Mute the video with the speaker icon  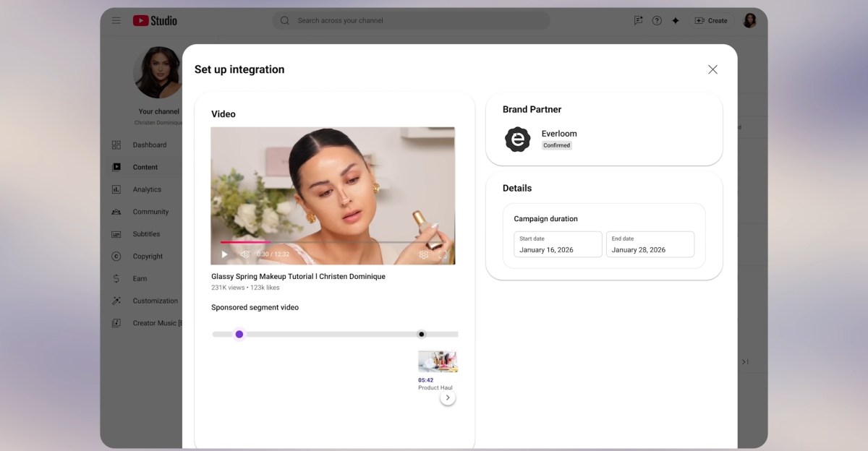pos(245,254)
